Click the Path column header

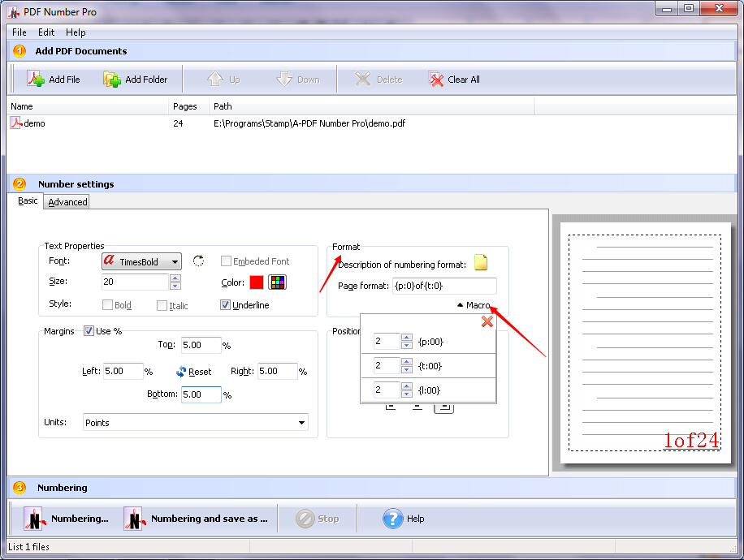point(371,106)
